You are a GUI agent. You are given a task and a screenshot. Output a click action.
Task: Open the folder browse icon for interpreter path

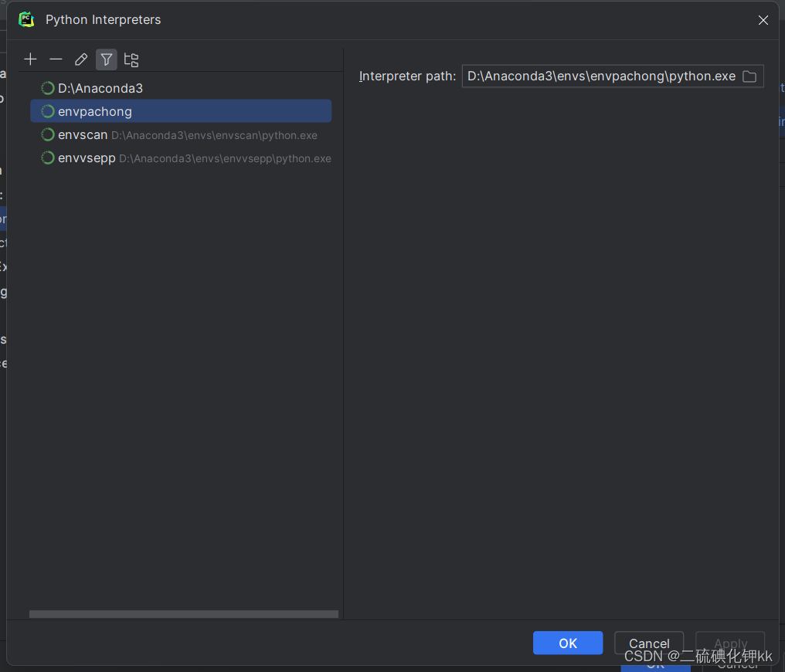click(749, 76)
